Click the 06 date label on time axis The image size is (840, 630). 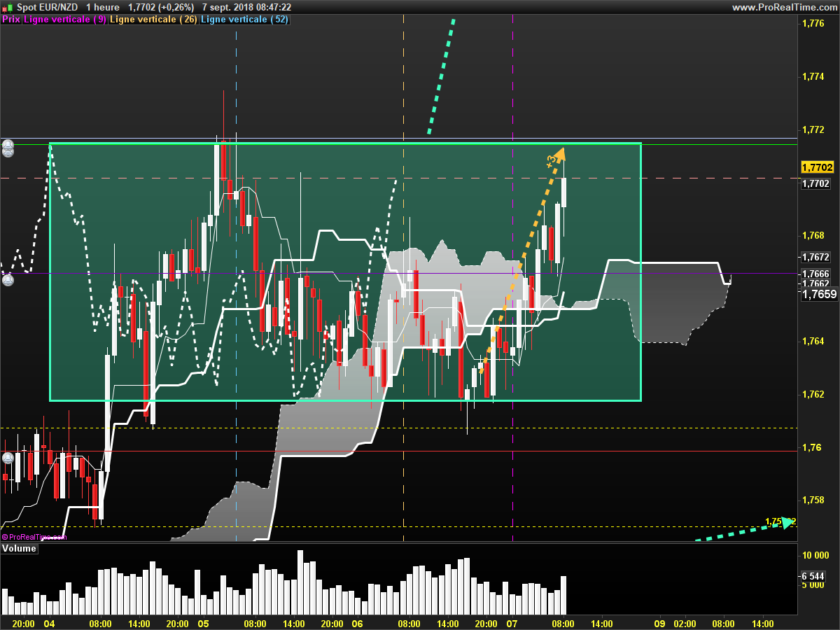pos(357,624)
